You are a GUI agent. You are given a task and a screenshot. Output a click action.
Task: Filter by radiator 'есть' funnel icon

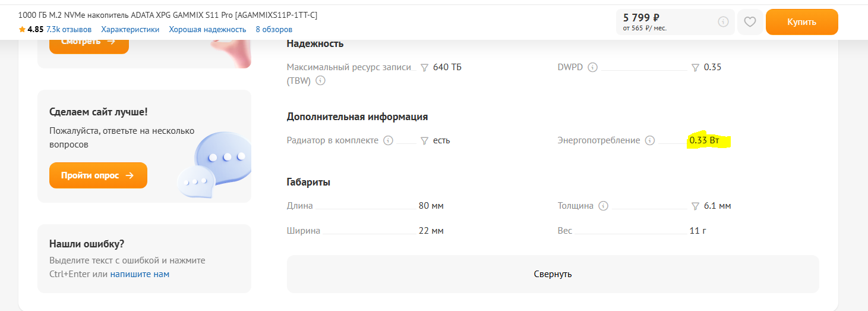coord(424,141)
